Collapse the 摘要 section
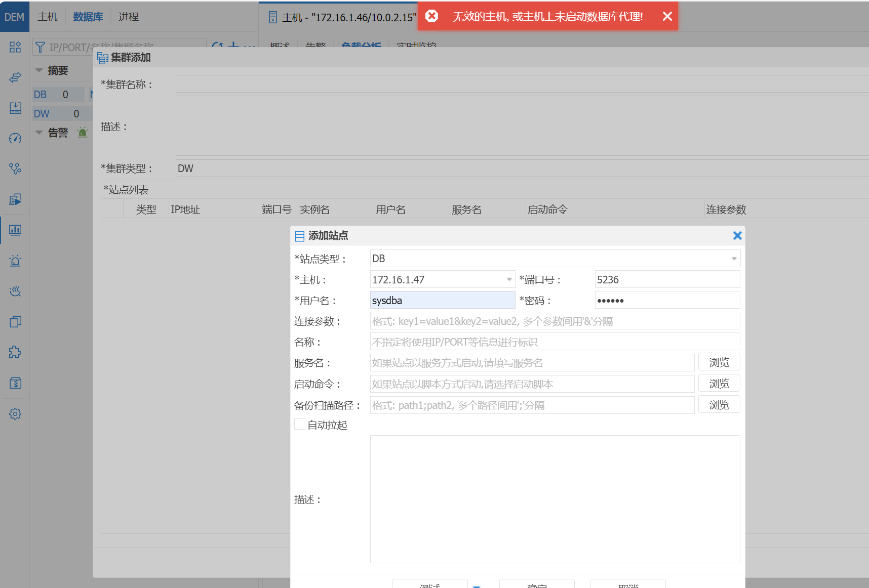The width and height of the screenshot is (869, 588). tap(39, 70)
